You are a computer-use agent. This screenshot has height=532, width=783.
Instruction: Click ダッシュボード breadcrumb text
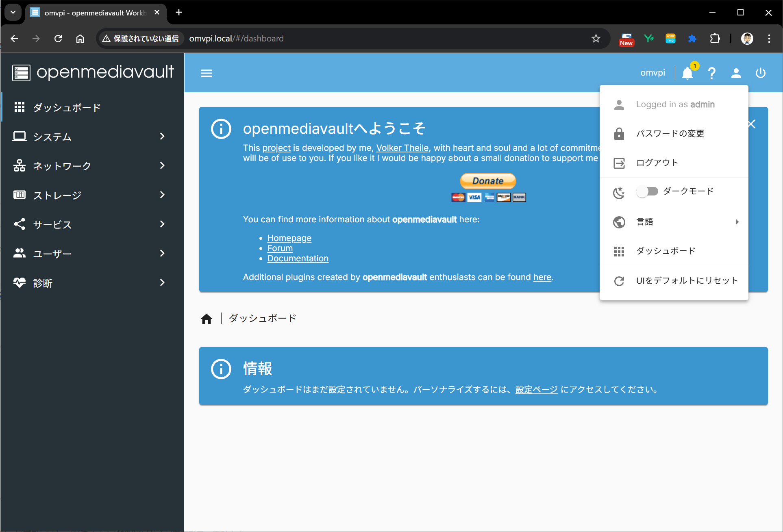[263, 318]
